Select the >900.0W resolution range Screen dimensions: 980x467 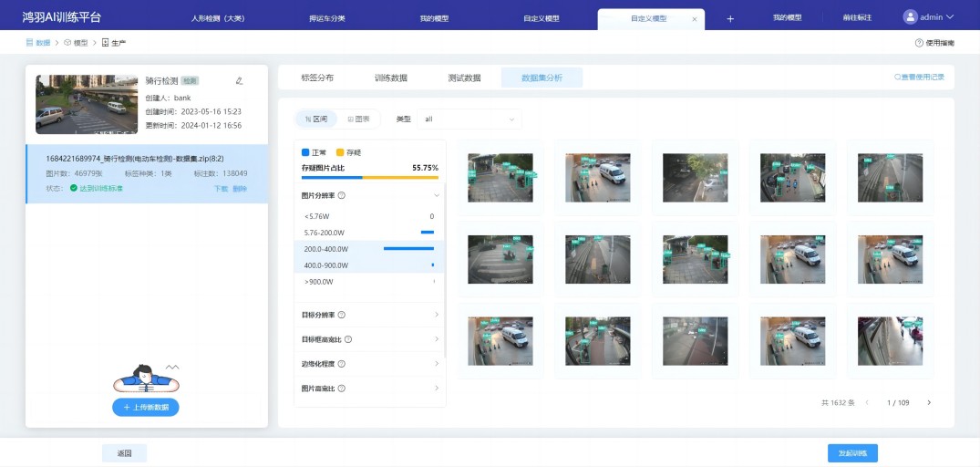click(x=368, y=282)
